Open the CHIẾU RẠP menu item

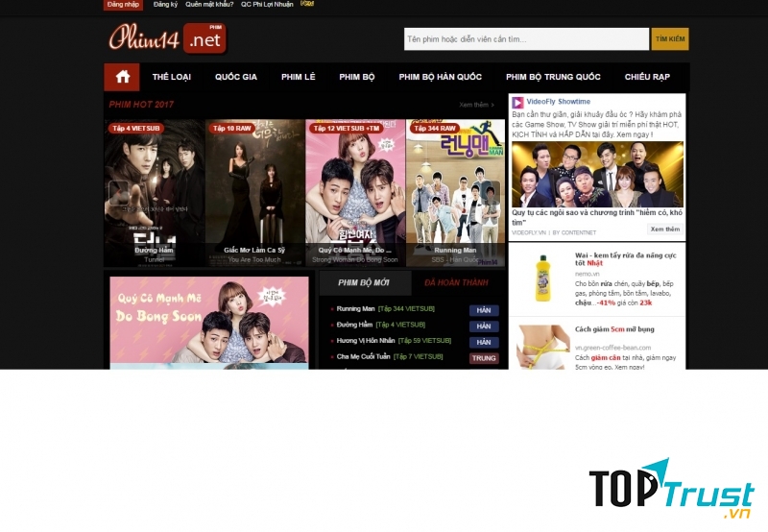click(647, 77)
